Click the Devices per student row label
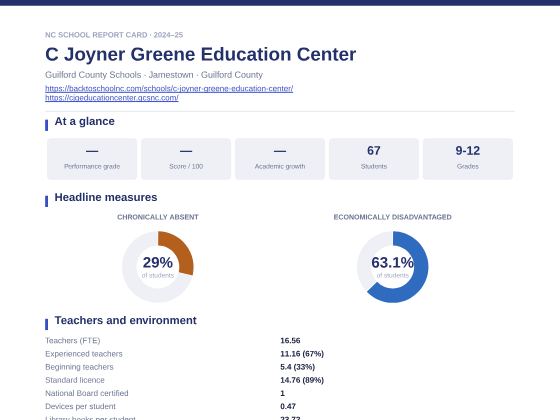The height and width of the screenshot is (420, 560). coord(80,406)
